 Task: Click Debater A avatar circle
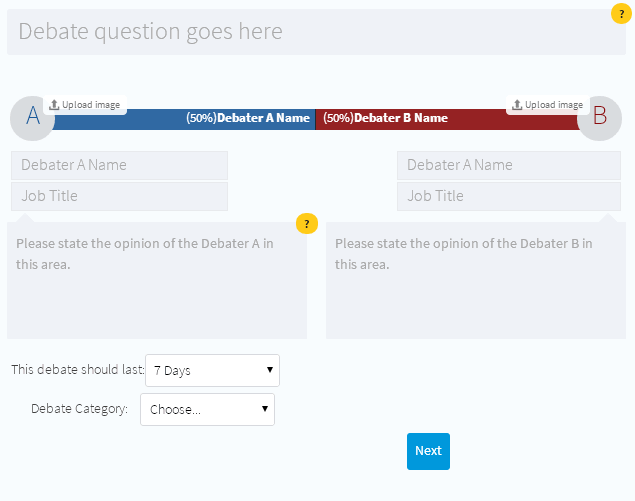[x=32, y=118]
